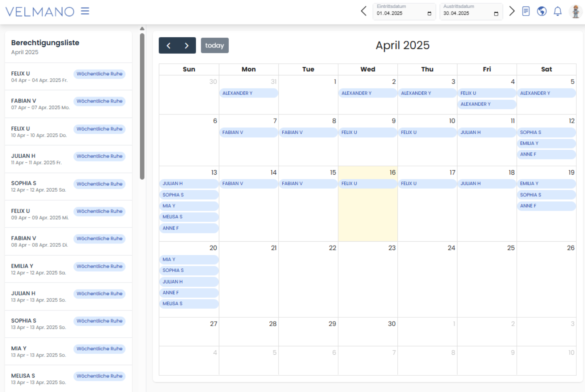Open the notification bell icon

pos(557,11)
